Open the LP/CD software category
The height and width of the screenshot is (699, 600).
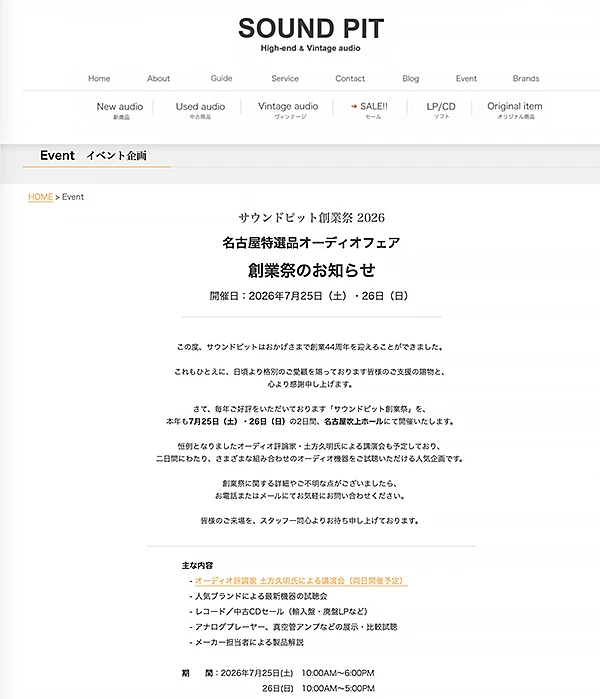point(441,110)
